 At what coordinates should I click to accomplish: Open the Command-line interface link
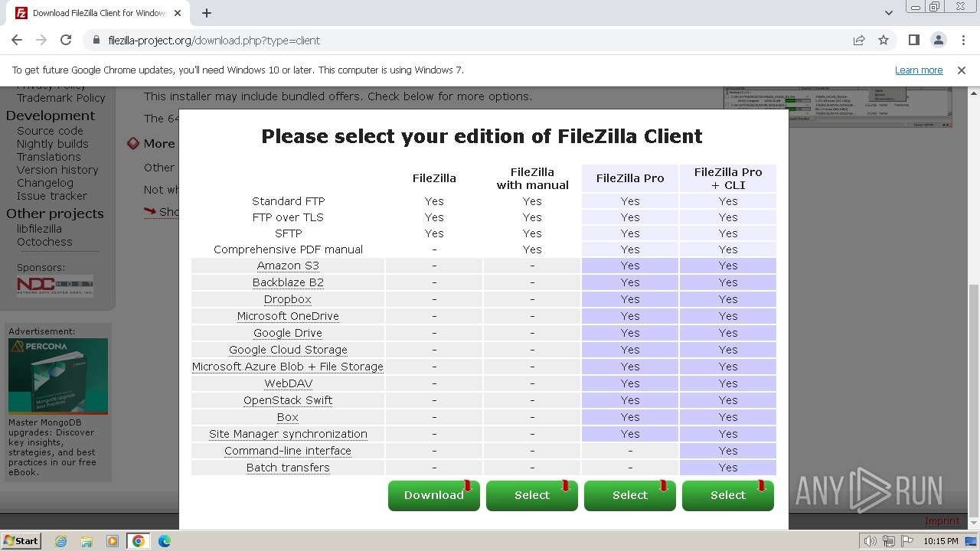click(x=288, y=451)
